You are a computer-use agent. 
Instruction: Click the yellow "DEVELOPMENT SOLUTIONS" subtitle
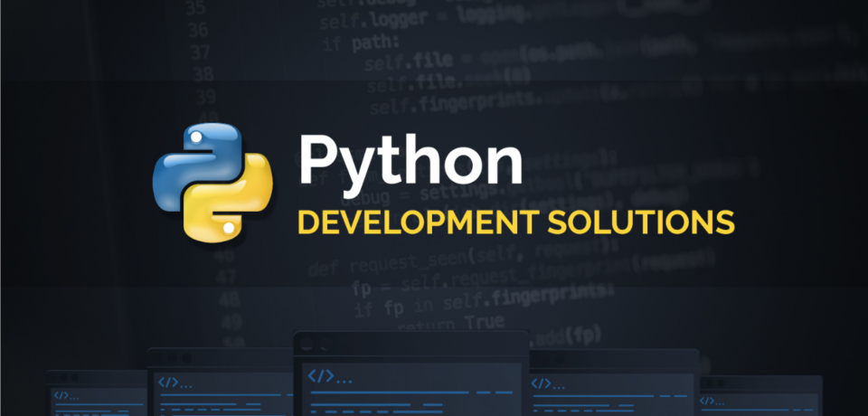516,222
